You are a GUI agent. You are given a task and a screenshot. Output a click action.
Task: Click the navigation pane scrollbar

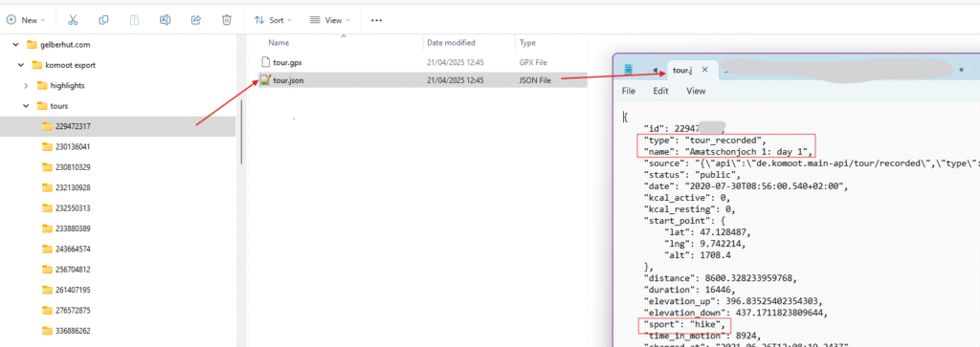tap(241, 131)
